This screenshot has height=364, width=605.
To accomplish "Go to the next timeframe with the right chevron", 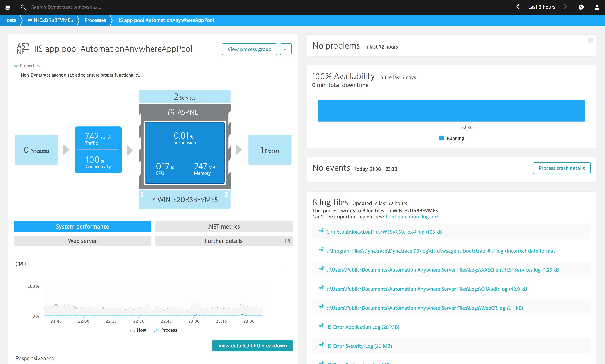I will click(x=566, y=7).
